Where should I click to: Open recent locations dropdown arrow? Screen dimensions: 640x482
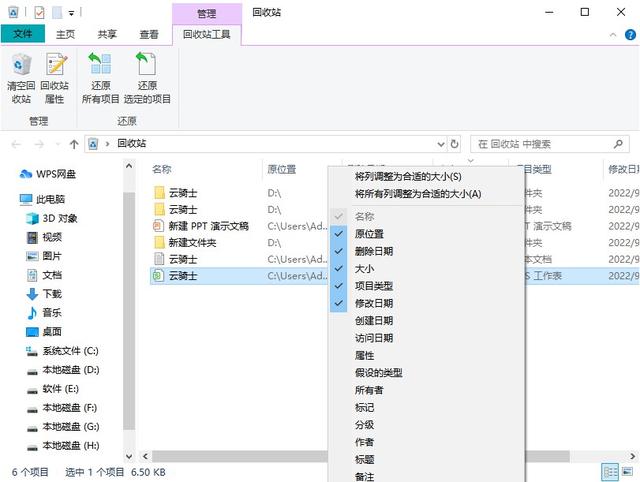(57, 144)
